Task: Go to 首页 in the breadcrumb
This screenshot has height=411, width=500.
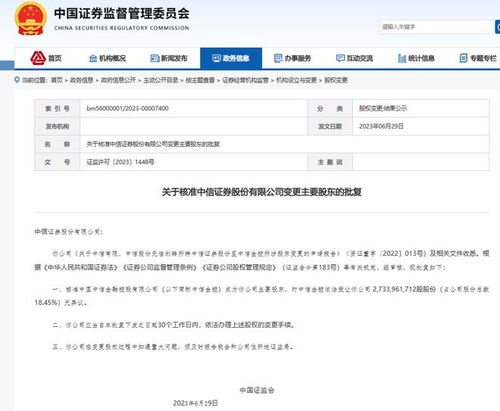Action: (x=57, y=80)
